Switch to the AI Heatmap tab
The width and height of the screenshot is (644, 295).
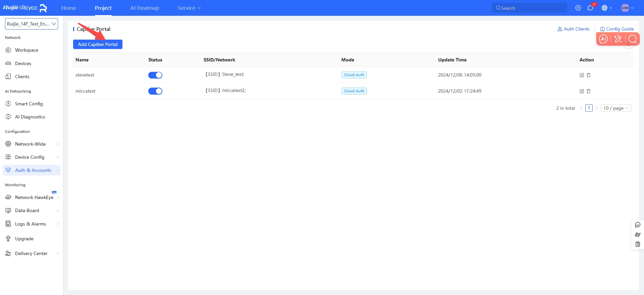pyautogui.click(x=145, y=8)
